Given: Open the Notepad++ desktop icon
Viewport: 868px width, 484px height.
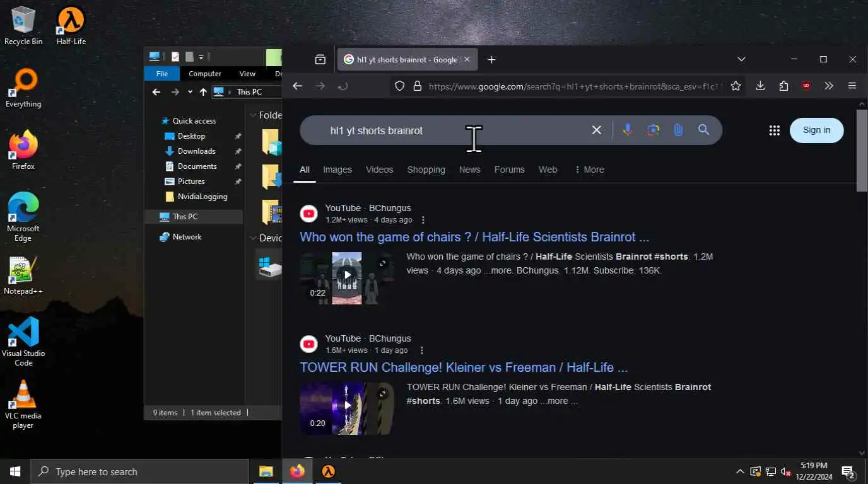Looking at the screenshot, I should pyautogui.click(x=23, y=275).
